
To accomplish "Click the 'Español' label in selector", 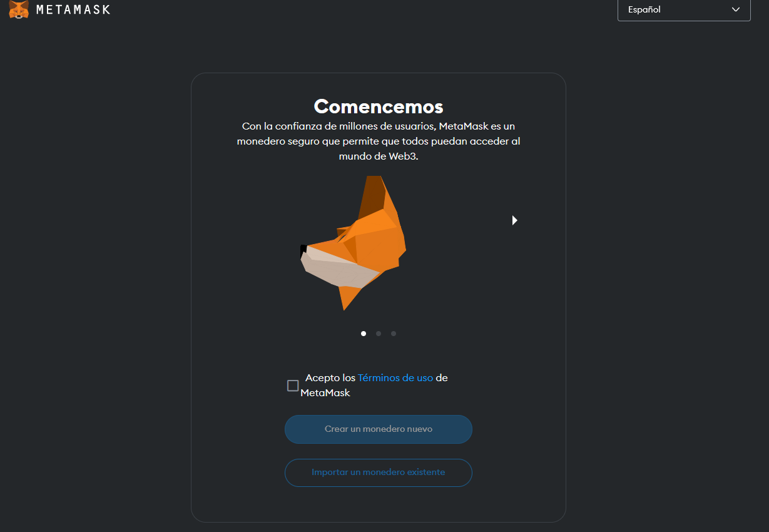I will (x=644, y=9).
